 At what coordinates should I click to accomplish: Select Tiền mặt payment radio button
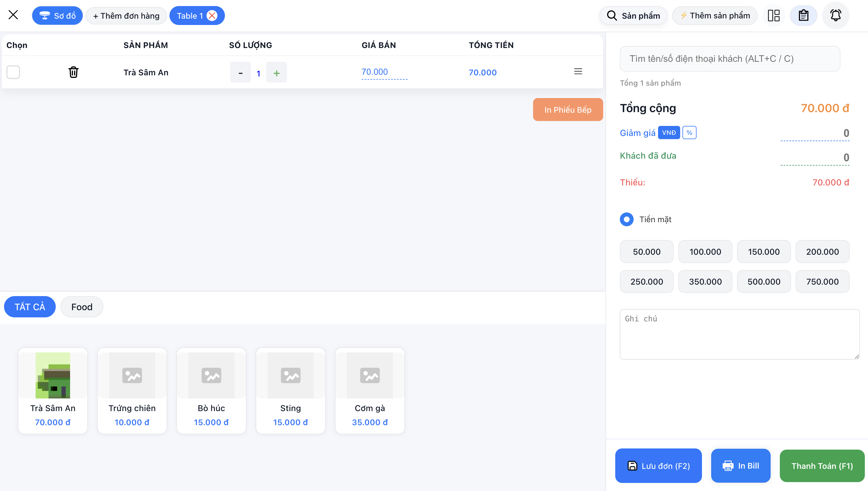(626, 220)
